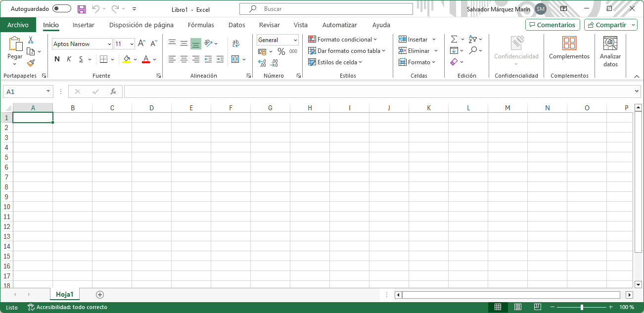Open the Fórmulas ribbon tab
The height and width of the screenshot is (313, 644).
[201, 25]
